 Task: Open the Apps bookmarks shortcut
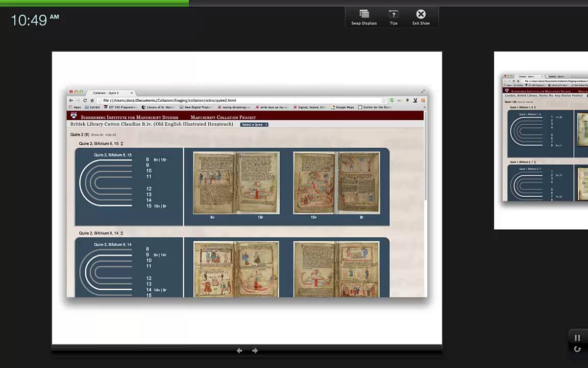pyautogui.click(x=75, y=107)
